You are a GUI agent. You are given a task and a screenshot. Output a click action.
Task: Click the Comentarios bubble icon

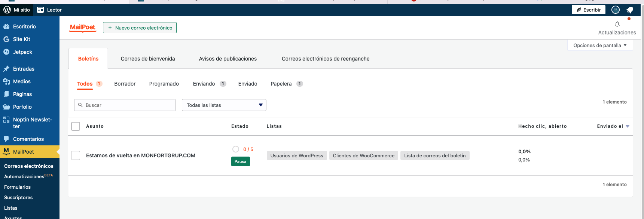point(6,139)
